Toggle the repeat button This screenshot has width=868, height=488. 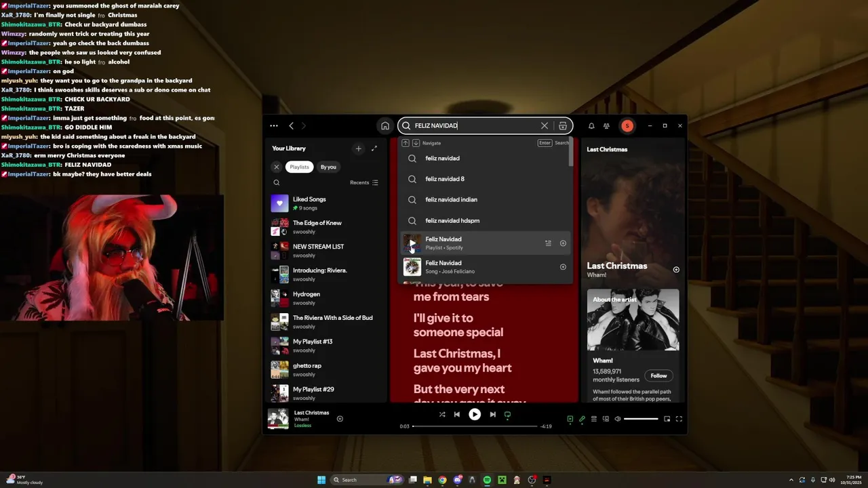click(507, 414)
